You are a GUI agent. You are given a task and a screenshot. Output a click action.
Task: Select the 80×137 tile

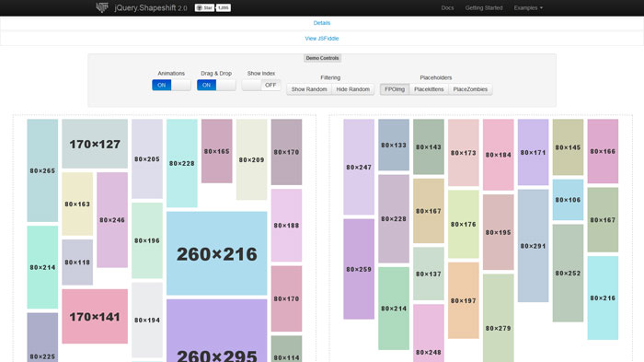[x=429, y=274]
